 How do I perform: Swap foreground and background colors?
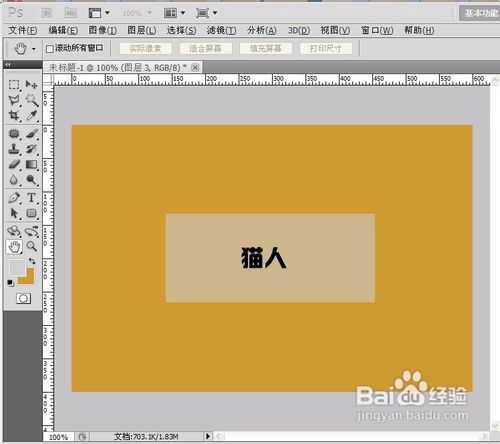pos(32,261)
